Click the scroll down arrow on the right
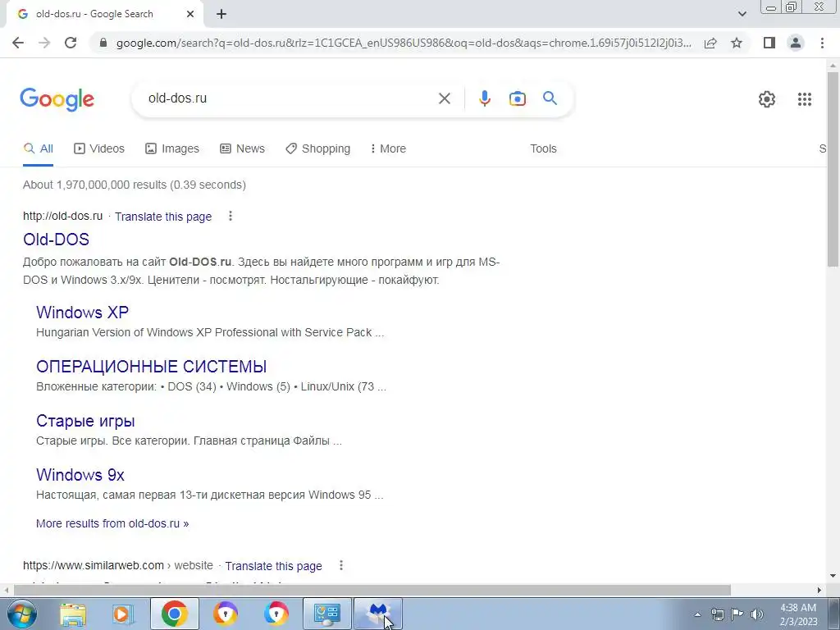Image resolution: width=840 pixels, height=630 pixels. pyautogui.click(x=833, y=577)
